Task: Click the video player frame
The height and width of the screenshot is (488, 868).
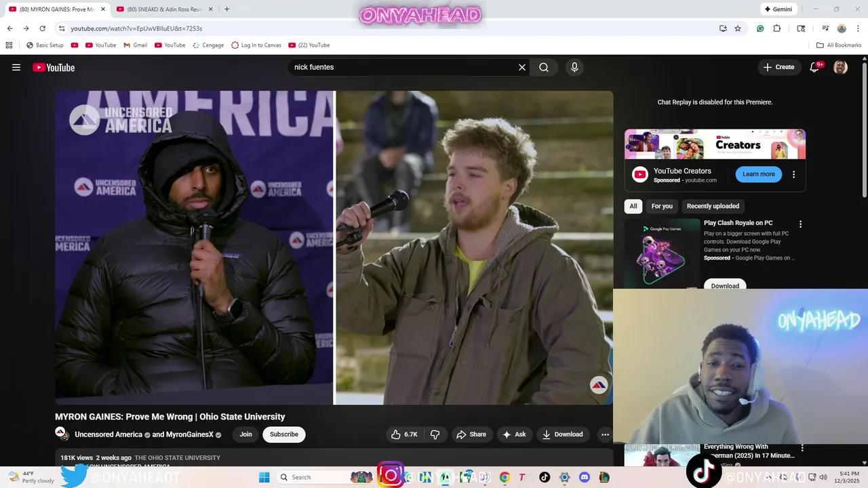Action: tap(334, 247)
